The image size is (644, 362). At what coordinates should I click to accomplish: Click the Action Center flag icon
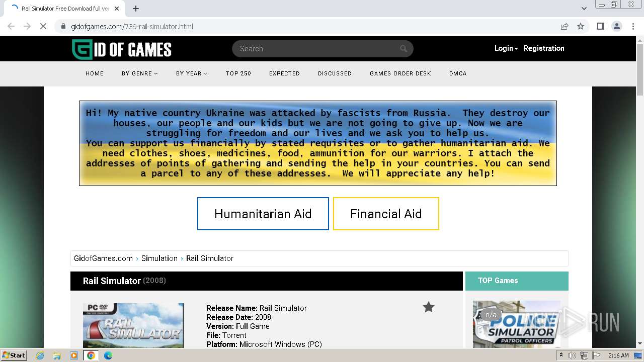(x=596, y=355)
